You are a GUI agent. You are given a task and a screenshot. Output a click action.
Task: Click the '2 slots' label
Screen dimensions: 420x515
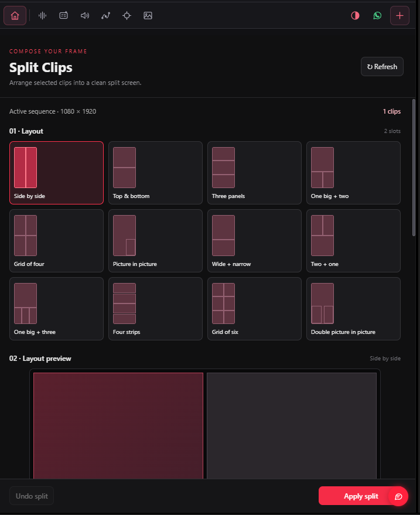point(392,131)
